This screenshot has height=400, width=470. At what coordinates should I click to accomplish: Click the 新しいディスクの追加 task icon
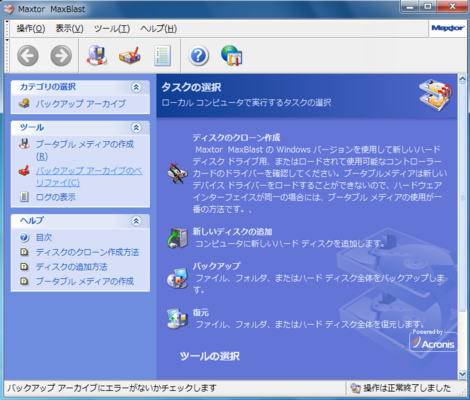click(178, 238)
